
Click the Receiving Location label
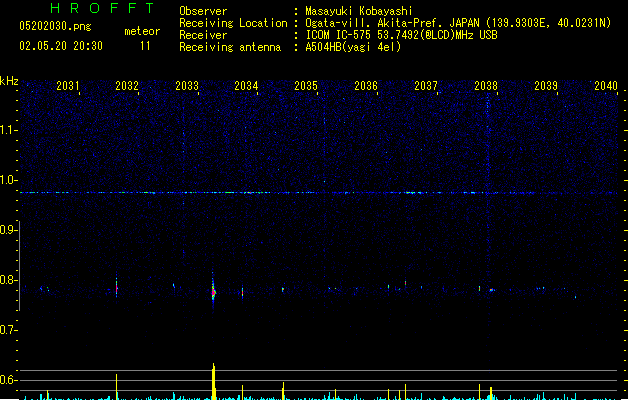click(x=233, y=23)
